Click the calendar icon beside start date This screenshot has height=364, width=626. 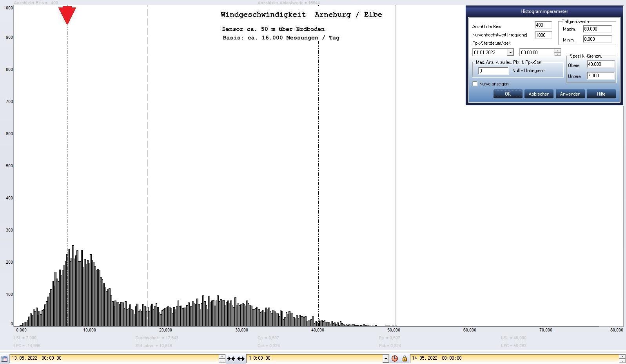coord(4,359)
